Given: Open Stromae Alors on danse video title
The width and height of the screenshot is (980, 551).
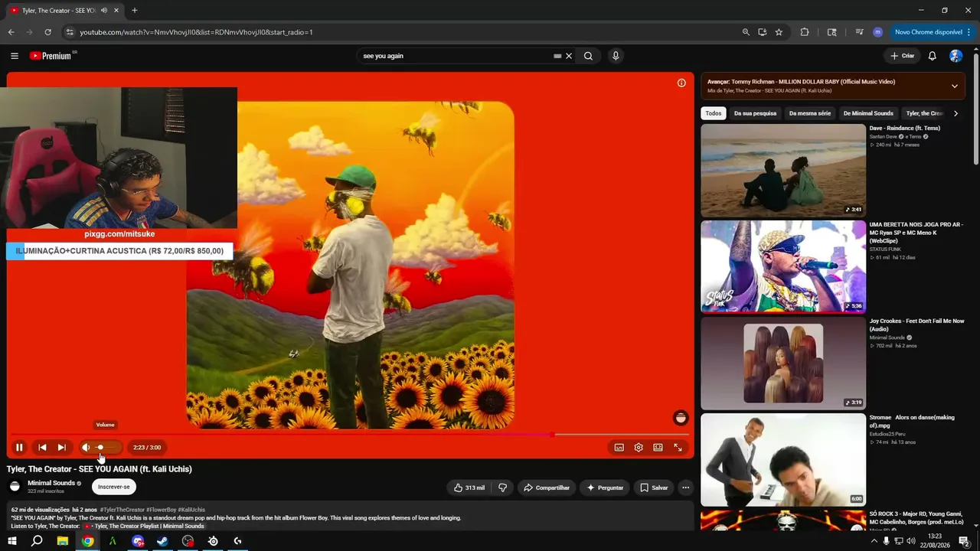Looking at the screenshot, I should (x=912, y=422).
